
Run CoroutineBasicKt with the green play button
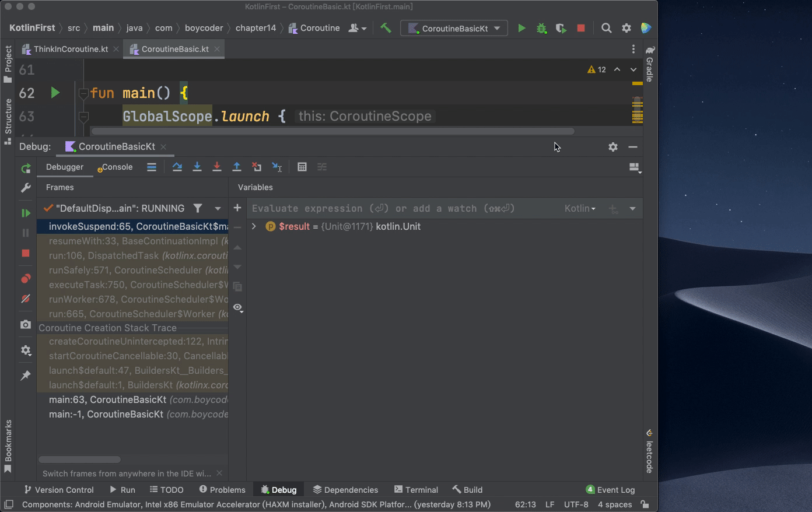click(x=521, y=28)
